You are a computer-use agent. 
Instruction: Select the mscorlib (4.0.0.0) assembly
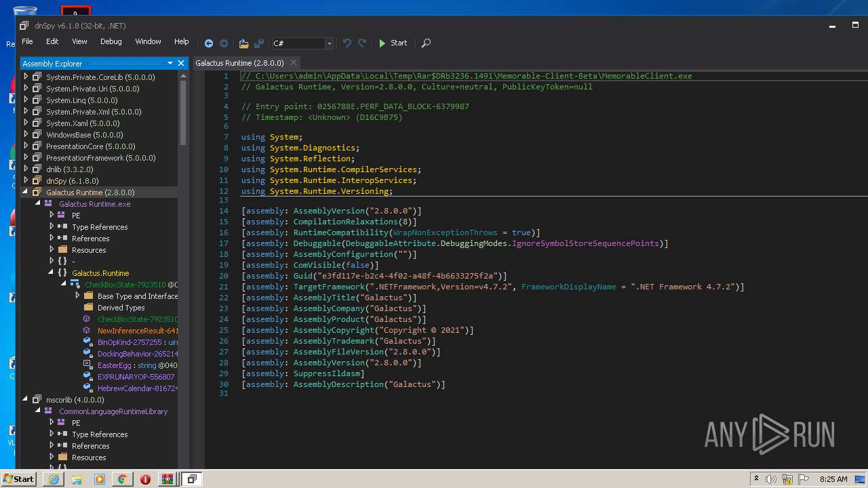[75, 400]
